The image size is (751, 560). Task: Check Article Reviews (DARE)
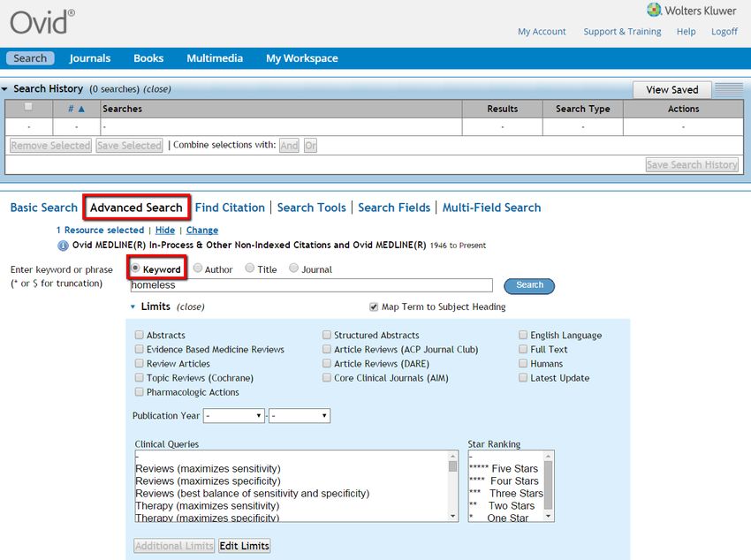point(327,363)
